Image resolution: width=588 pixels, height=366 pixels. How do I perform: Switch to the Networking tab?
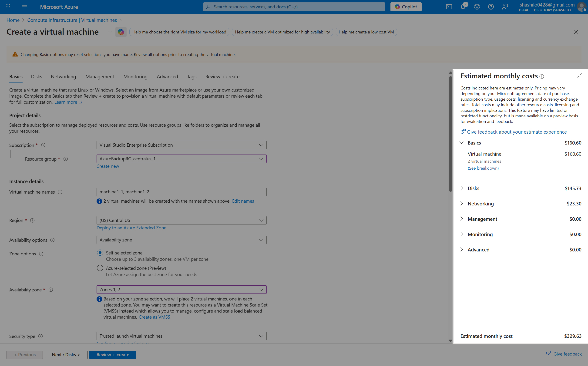pos(63,76)
